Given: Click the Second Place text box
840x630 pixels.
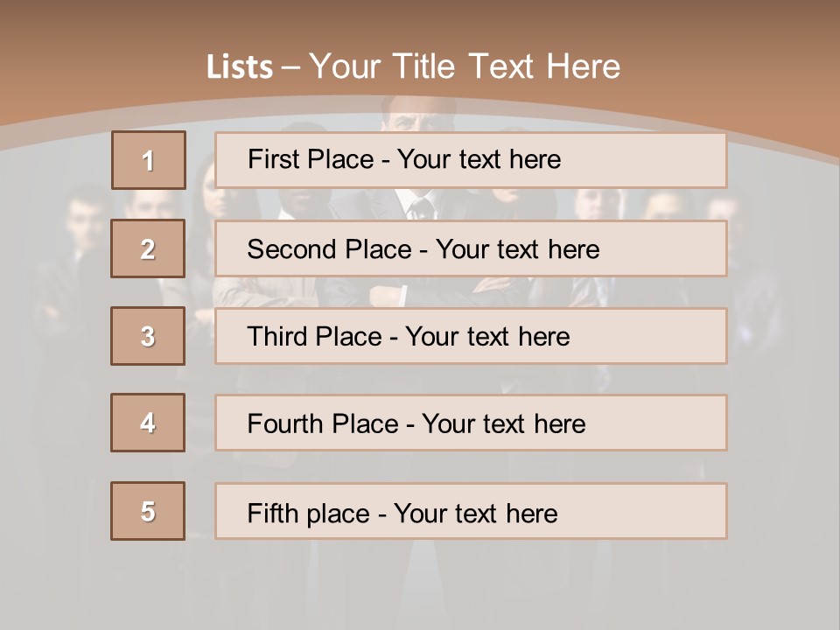Looking at the screenshot, I should pos(471,248).
